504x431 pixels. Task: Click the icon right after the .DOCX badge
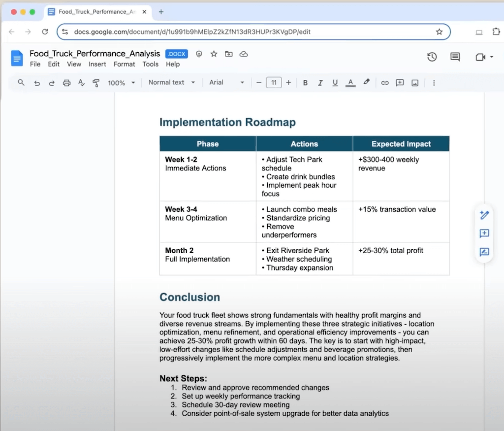click(199, 54)
